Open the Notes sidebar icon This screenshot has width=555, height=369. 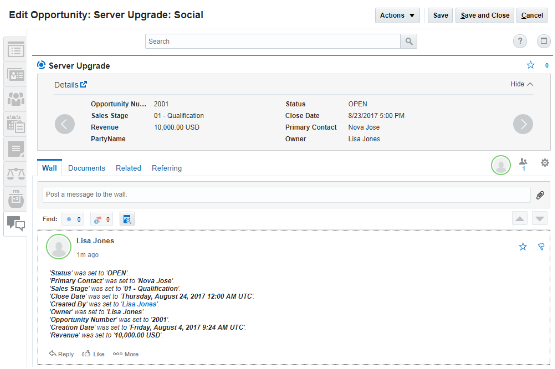pyautogui.click(x=16, y=149)
